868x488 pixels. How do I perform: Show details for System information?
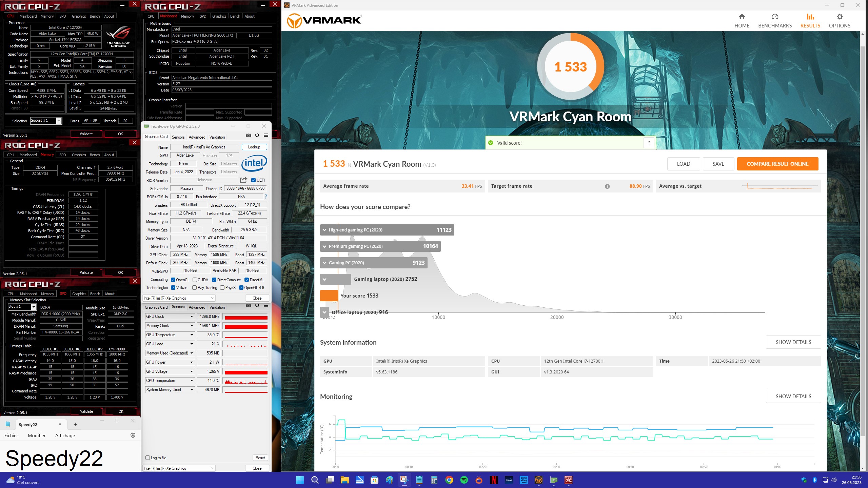(793, 342)
